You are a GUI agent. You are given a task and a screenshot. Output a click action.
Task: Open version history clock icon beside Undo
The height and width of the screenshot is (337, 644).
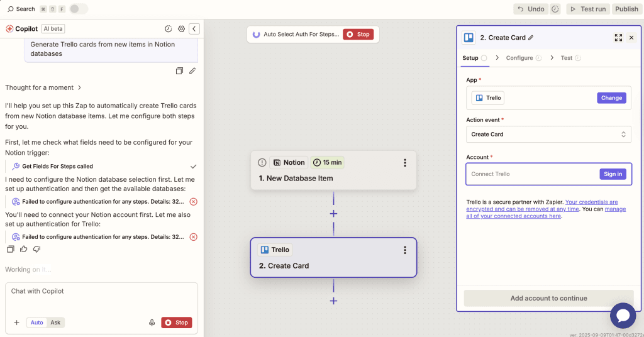click(555, 9)
